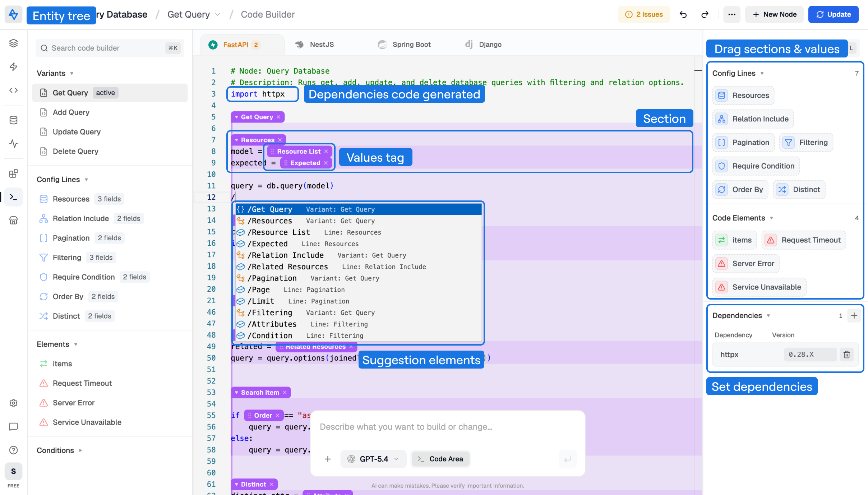Open settings gear in sidebar

click(x=13, y=403)
